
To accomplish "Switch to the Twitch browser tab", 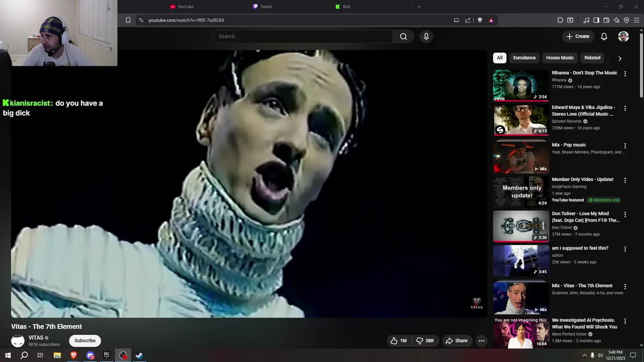I will [x=266, y=7].
